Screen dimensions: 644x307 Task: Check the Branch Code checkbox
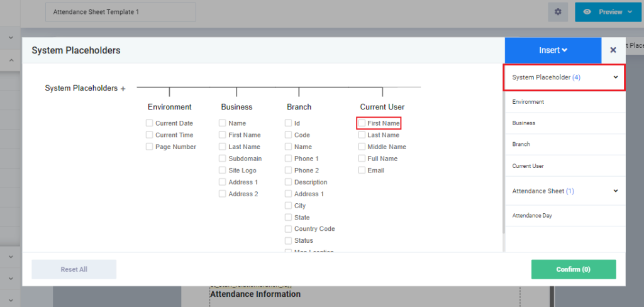coord(288,135)
